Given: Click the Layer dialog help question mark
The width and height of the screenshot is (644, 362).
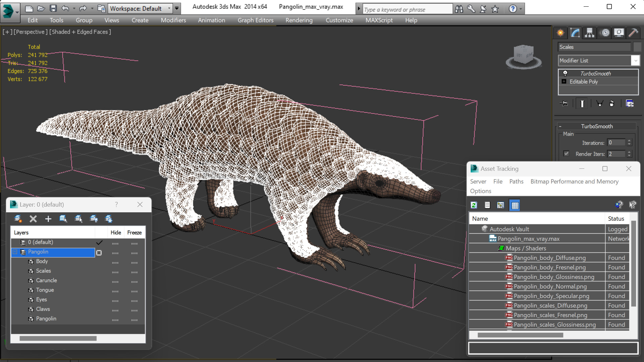Looking at the screenshot, I should coord(116,204).
